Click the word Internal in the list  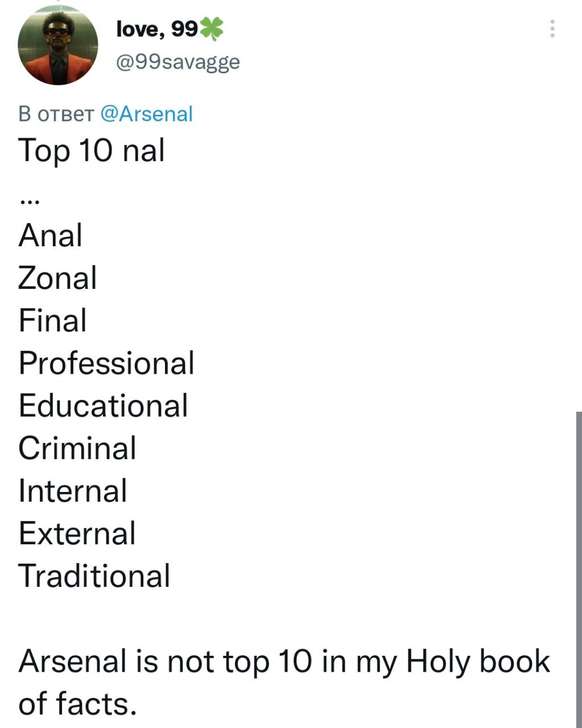pyautogui.click(x=73, y=491)
